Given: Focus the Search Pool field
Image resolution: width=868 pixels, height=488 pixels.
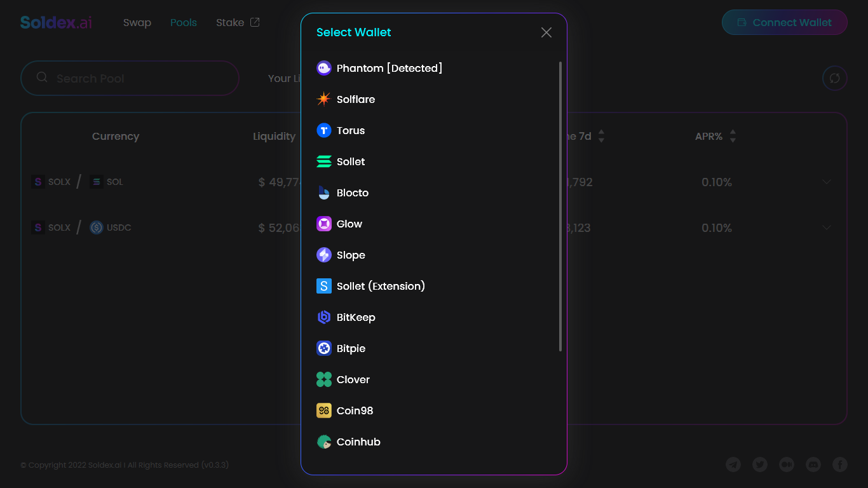Looking at the screenshot, I should point(130,78).
